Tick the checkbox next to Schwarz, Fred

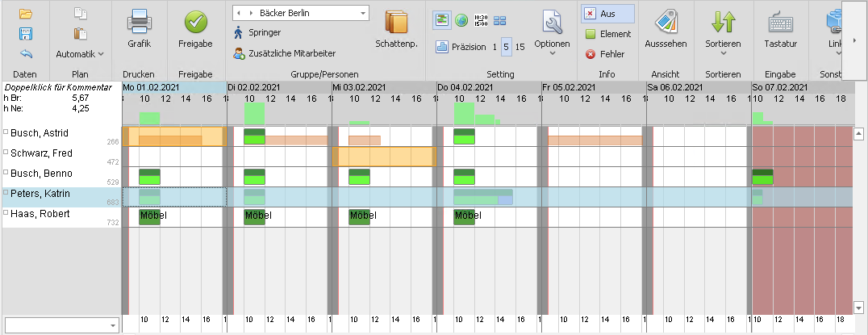(x=6, y=153)
